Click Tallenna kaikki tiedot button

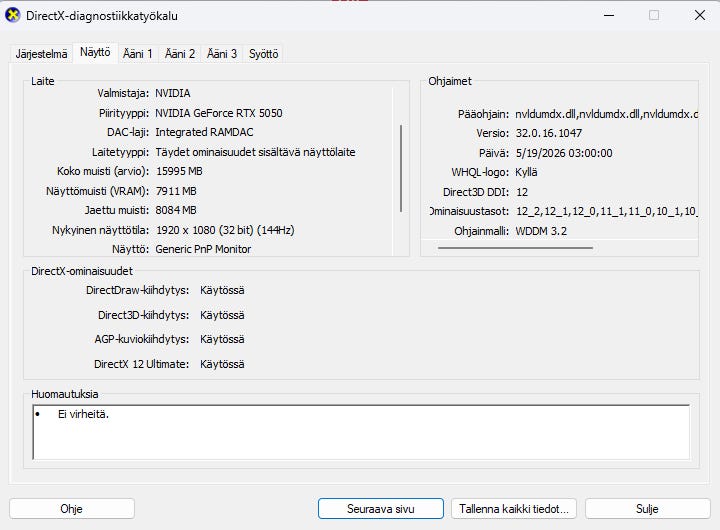[514, 509]
